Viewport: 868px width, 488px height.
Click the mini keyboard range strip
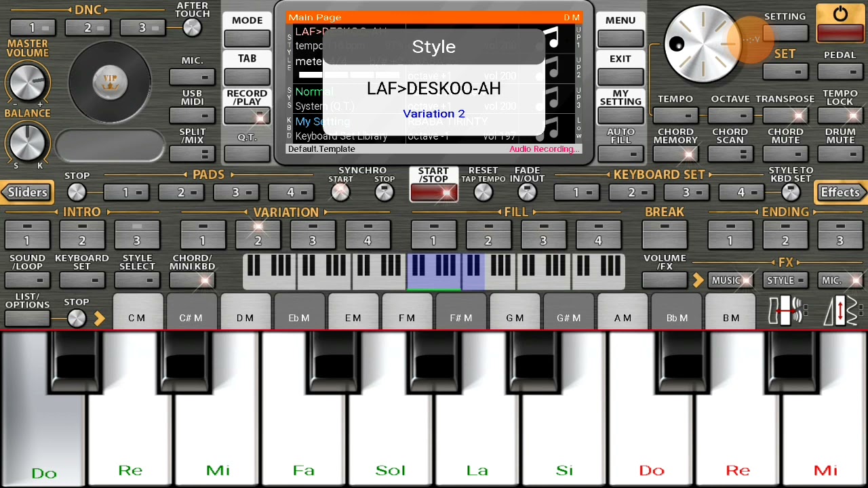click(x=434, y=272)
